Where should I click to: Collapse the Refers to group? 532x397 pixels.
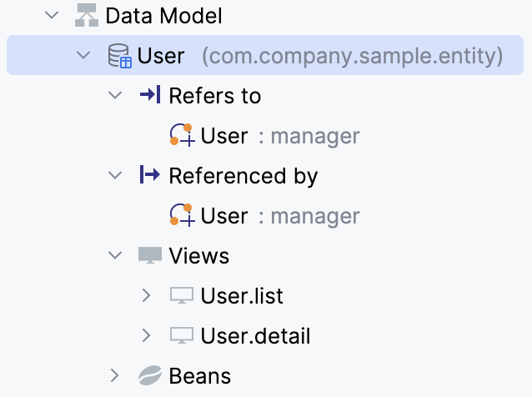(115, 96)
